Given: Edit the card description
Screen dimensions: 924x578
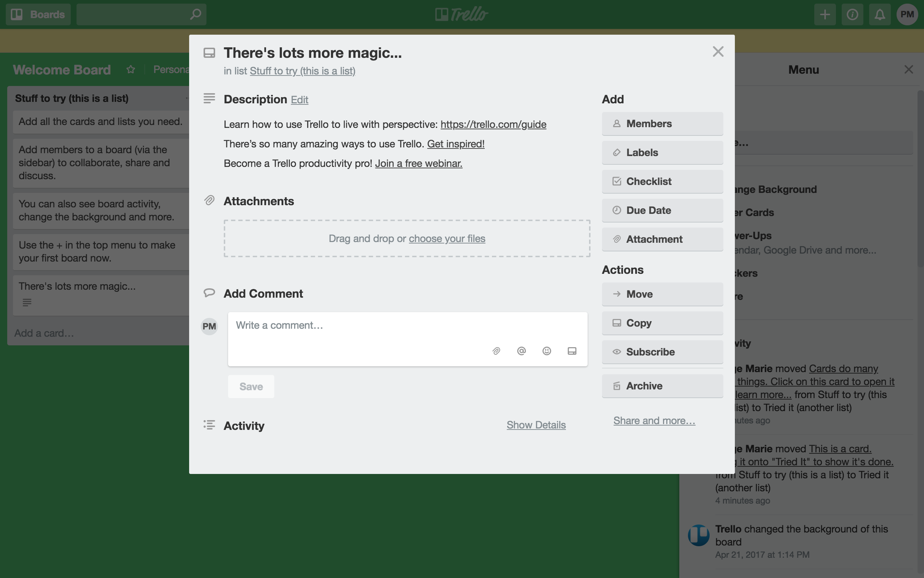Looking at the screenshot, I should point(299,100).
